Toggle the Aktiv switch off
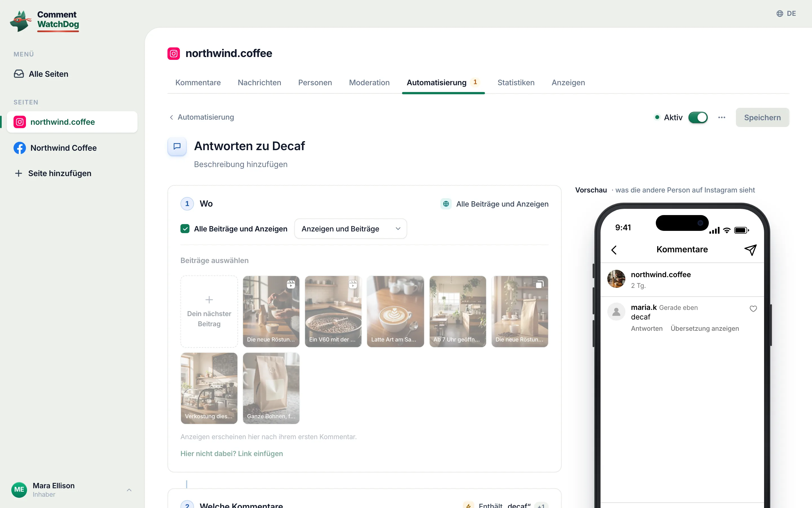This screenshot has width=812, height=508. pos(698,118)
